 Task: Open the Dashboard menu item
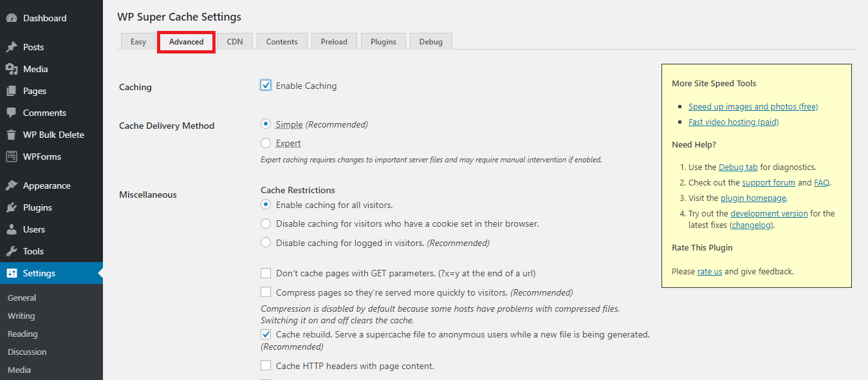(51, 18)
